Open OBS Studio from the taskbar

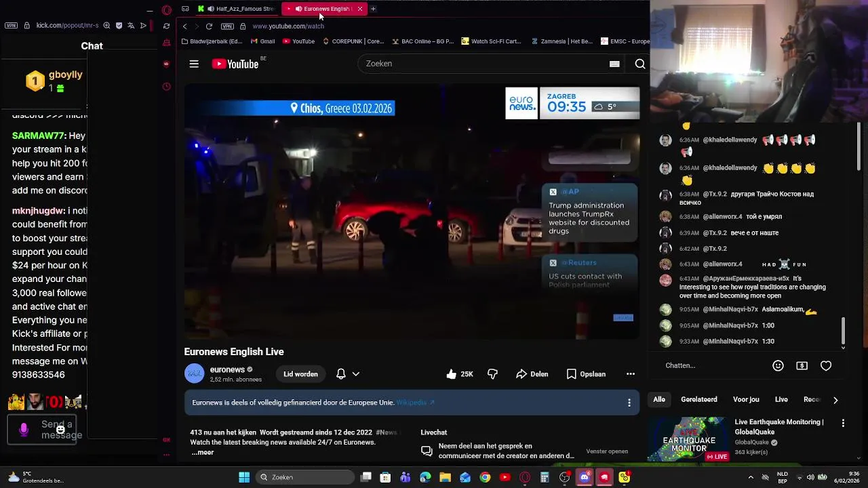[x=564, y=477]
